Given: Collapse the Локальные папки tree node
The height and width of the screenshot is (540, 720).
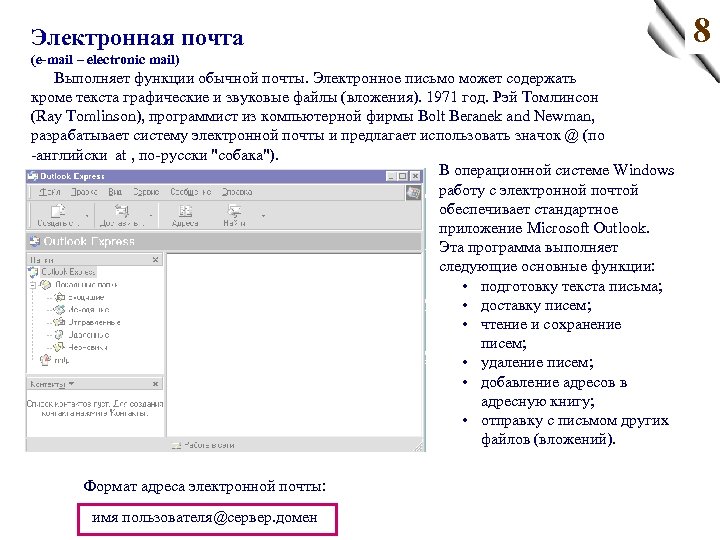Looking at the screenshot, I should 33,285.
